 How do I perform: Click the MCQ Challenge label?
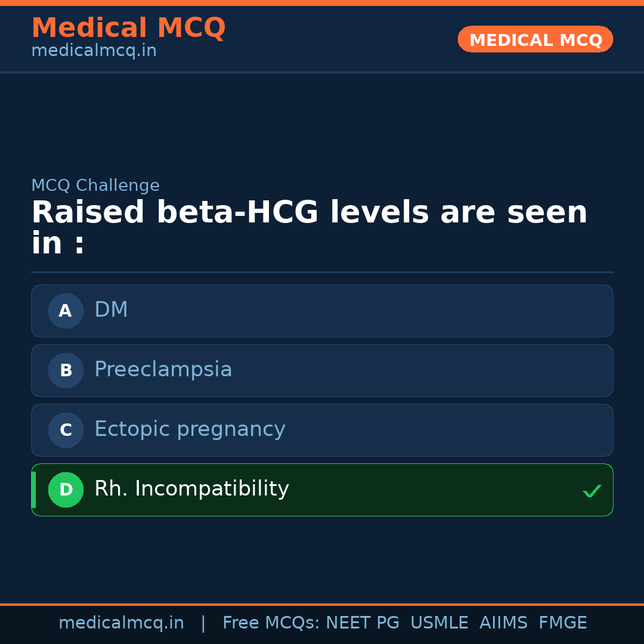[95, 185]
